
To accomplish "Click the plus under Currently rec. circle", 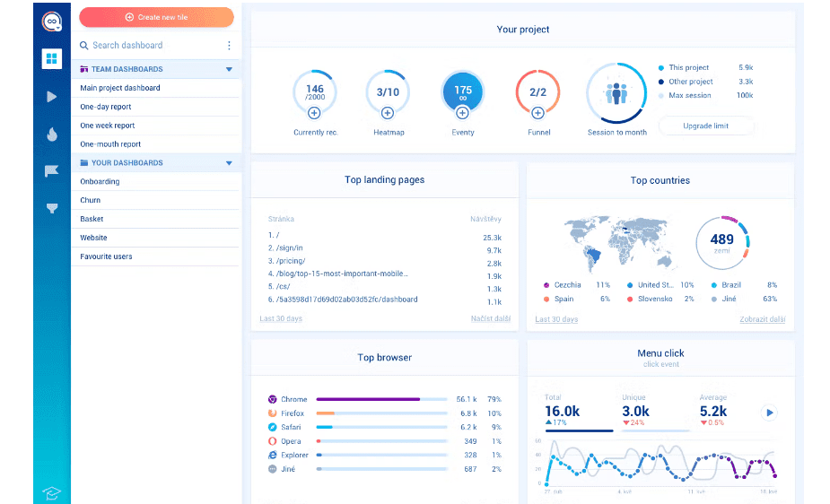I will point(314,113).
